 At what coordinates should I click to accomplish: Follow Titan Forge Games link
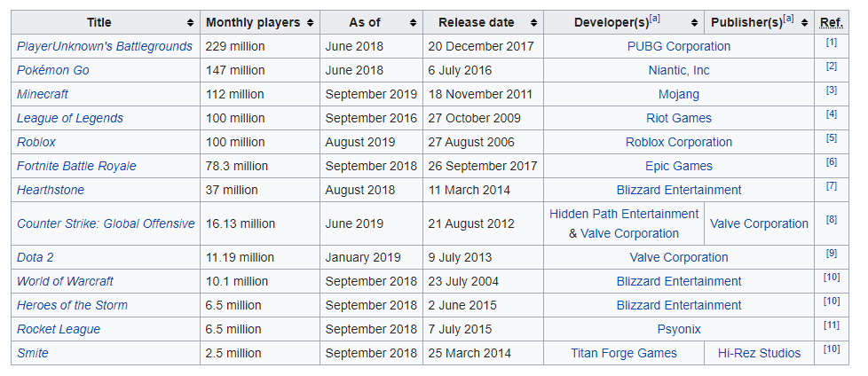coord(624,353)
